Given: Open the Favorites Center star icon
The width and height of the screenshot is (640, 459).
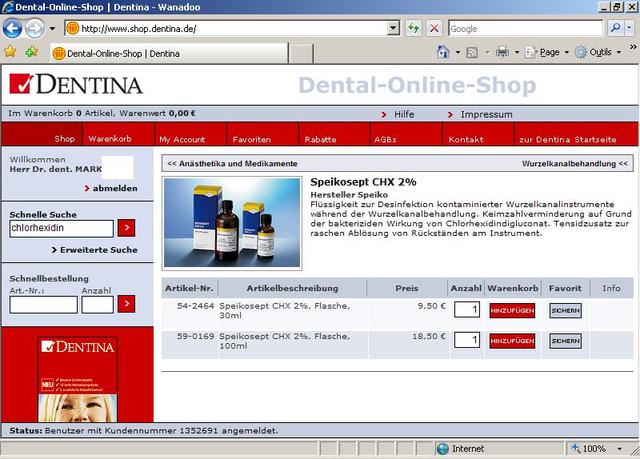Looking at the screenshot, I should click(x=11, y=52).
